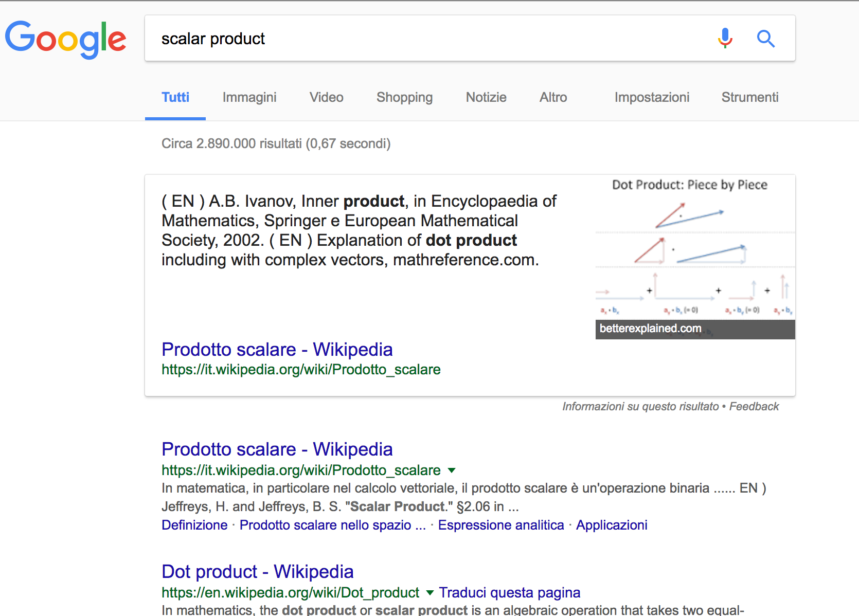Open the featured snippet Prodotto scalare Wikipedia link
Screen dimensions: 859x616
pos(277,350)
